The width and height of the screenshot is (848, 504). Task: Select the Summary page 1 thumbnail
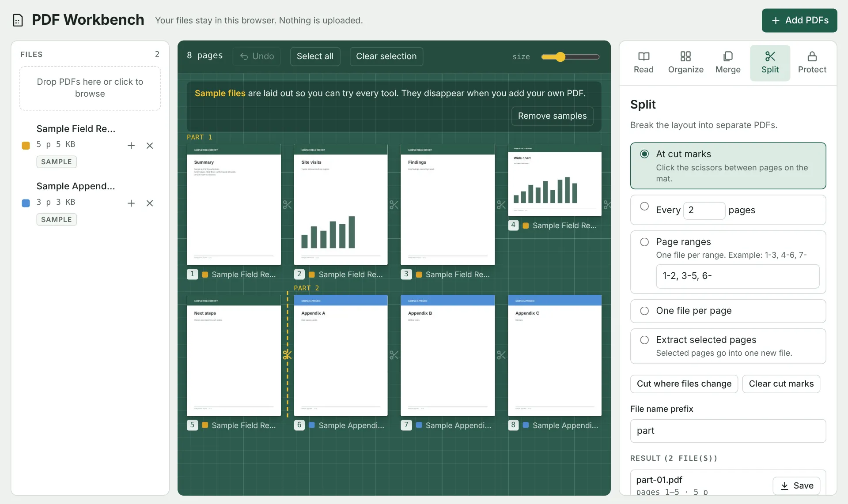tap(234, 205)
